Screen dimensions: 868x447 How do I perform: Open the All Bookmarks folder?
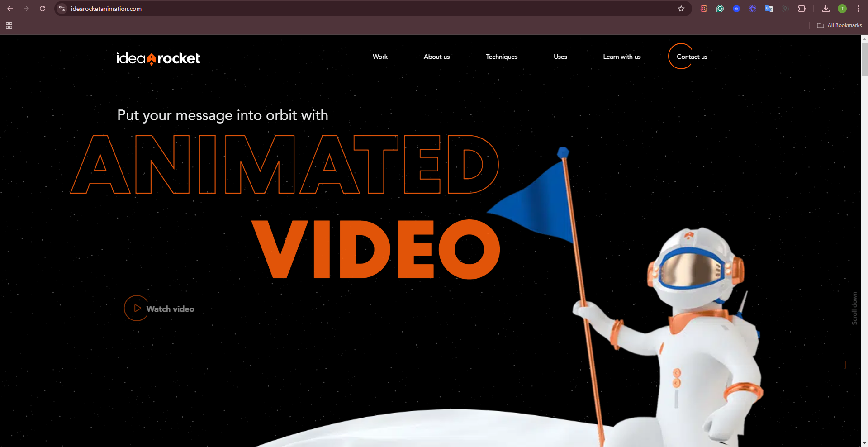tap(840, 25)
